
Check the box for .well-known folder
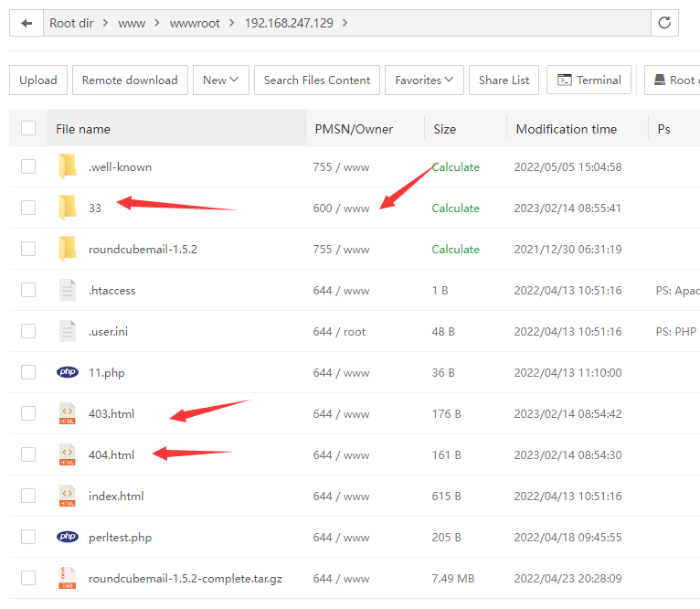click(28, 166)
